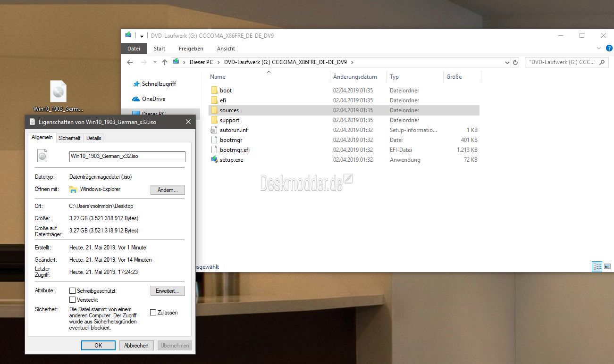614x364 pixels.
Task: Expand the ribbon chevron
Action: point(598,49)
